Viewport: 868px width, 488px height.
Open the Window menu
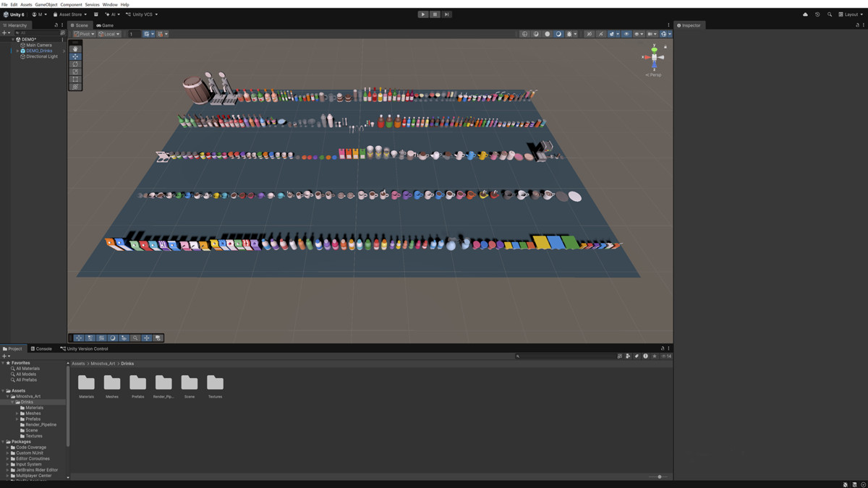coord(110,4)
